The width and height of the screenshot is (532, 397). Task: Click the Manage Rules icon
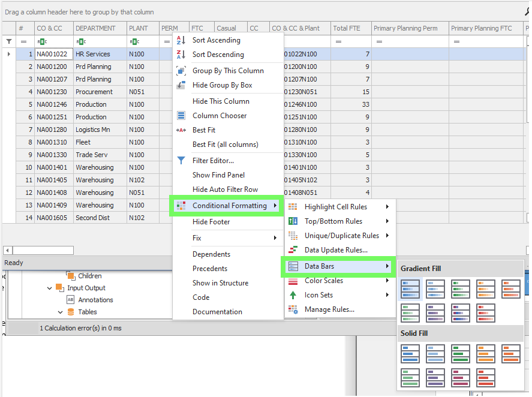coord(293,309)
